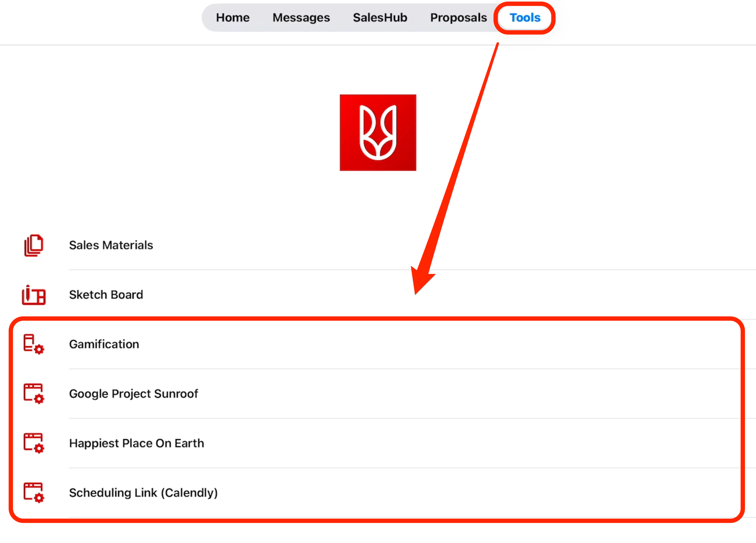Click empty space in the Gamification row
This screenshot has height=543, width=756.
[433, 344]
